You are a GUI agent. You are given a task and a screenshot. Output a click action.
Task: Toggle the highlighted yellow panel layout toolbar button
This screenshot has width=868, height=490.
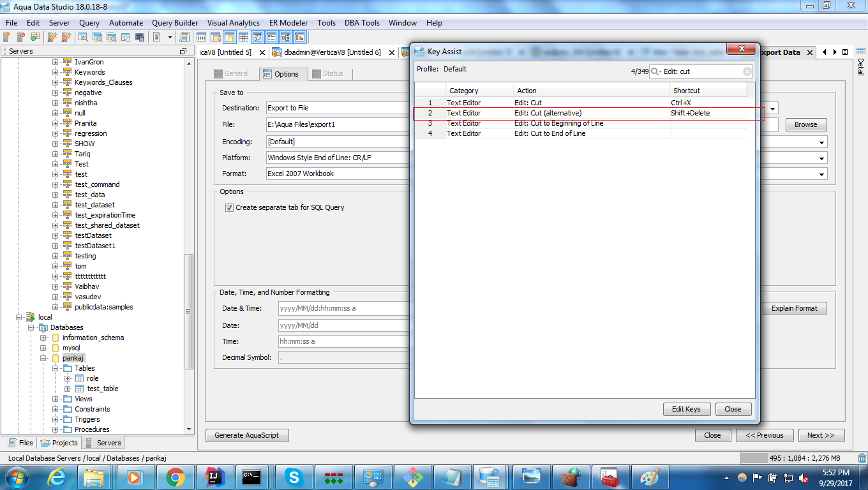coord(229,37)
